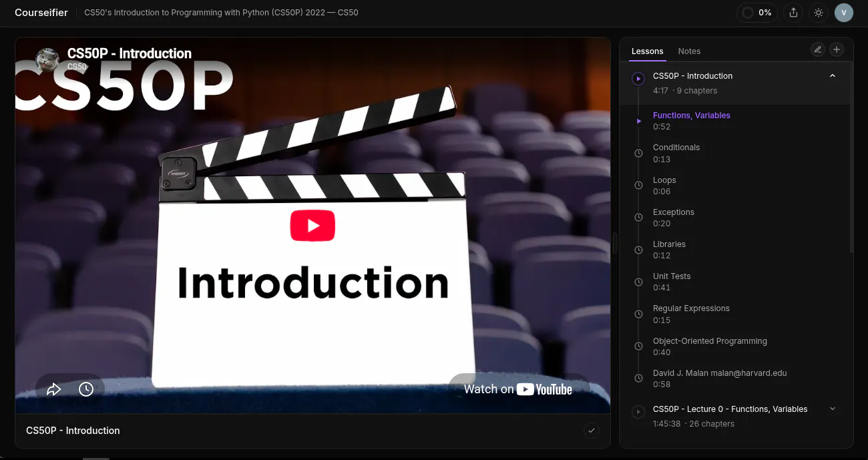
Task: Click the video share arrow icon
Action: coord(54,389)
